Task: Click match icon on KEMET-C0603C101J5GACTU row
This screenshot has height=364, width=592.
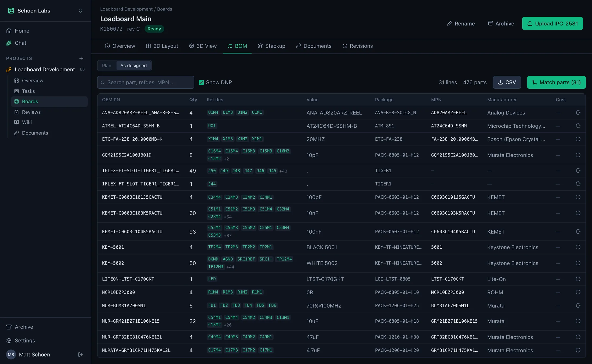Action: [x=578, y=197]
